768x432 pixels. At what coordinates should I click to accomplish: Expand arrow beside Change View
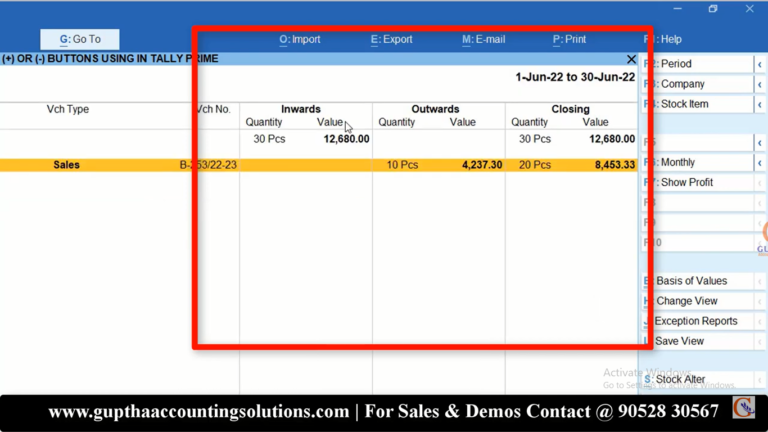click(x=760, y=301)
